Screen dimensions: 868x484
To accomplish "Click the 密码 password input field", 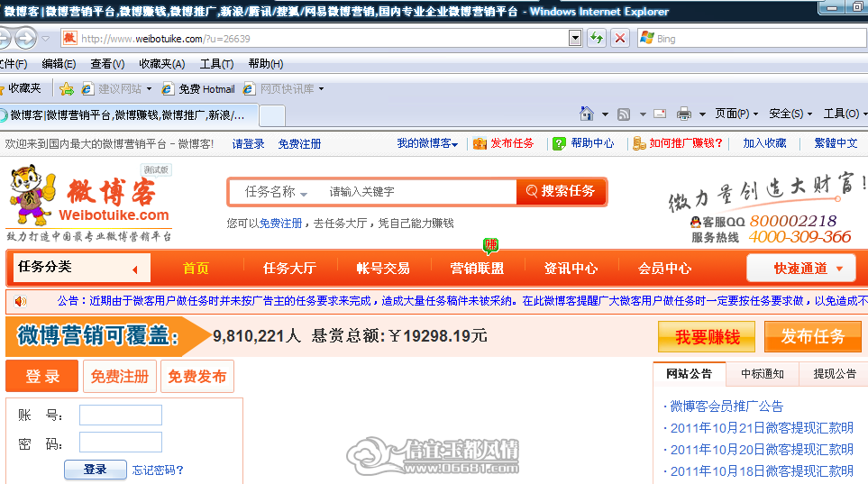I will coord(121,443).
